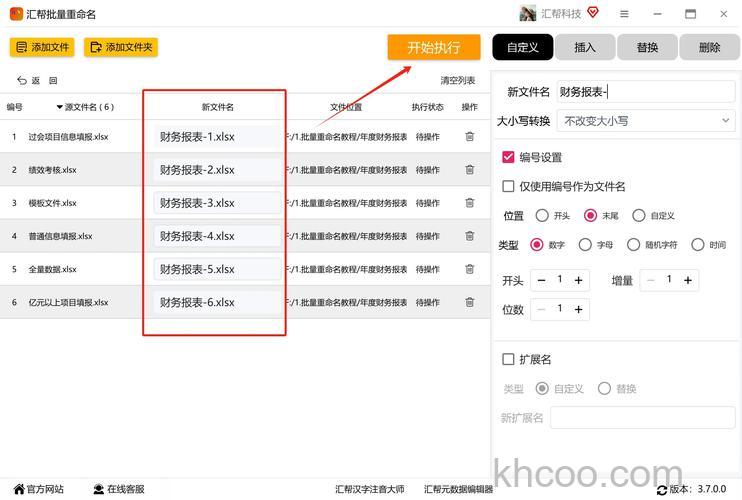Select source file 绩效考核.xlsx
This screenshot has height=500, width=742.
tap(52, 170)
